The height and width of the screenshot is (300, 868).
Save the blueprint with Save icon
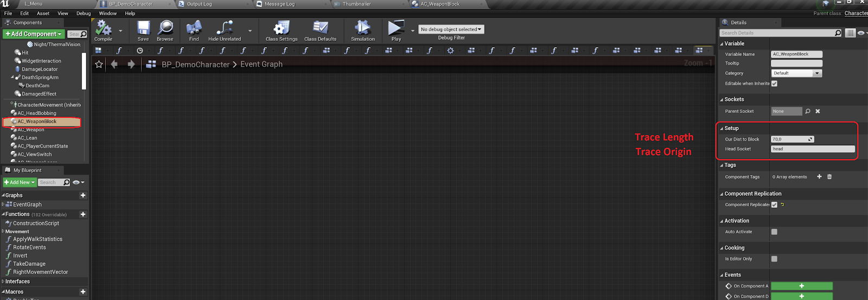coord(143,31)
